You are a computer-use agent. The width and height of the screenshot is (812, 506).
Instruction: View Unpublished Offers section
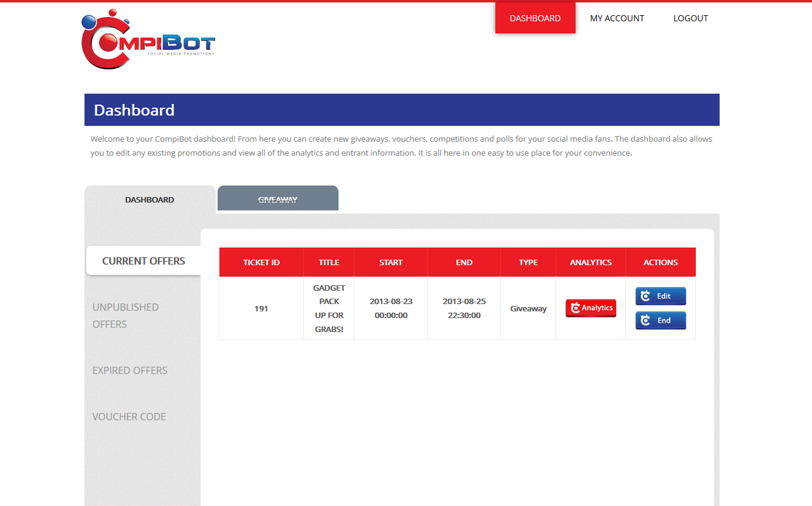[125, 315]
